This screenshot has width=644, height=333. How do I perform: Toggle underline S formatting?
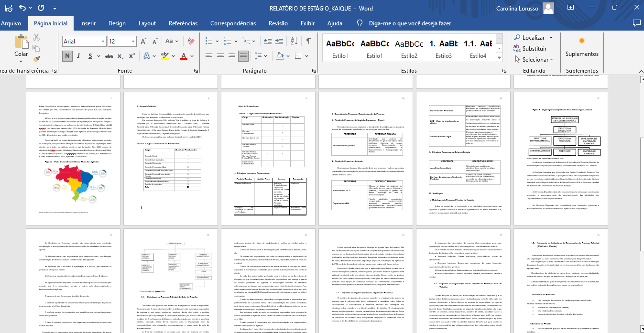point(90,56)
